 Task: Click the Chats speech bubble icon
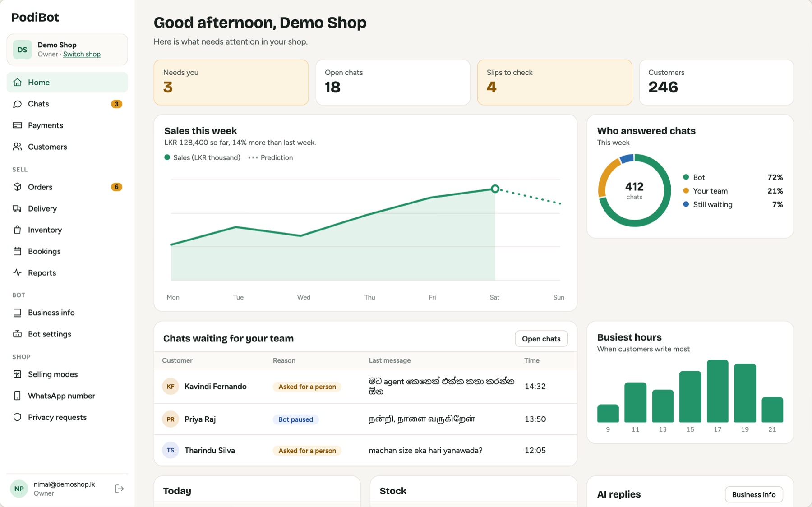click(17, 104)
